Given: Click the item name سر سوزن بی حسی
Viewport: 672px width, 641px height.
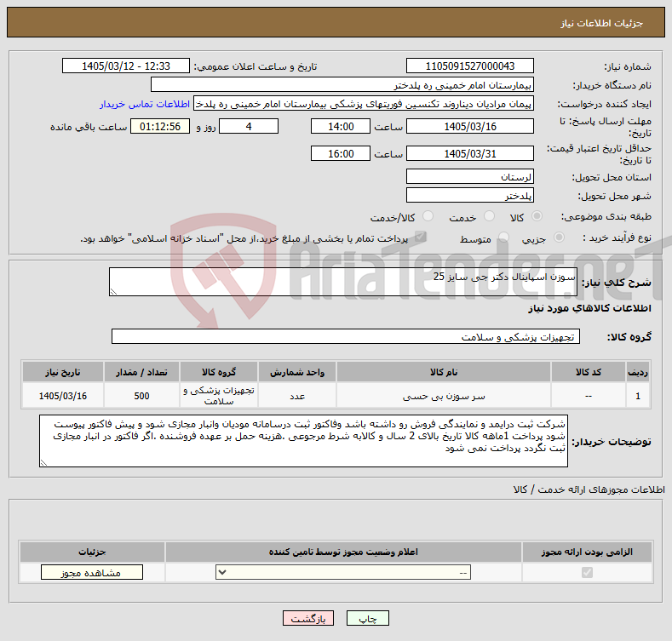Looking at the screenshot, I should point(444,397).
